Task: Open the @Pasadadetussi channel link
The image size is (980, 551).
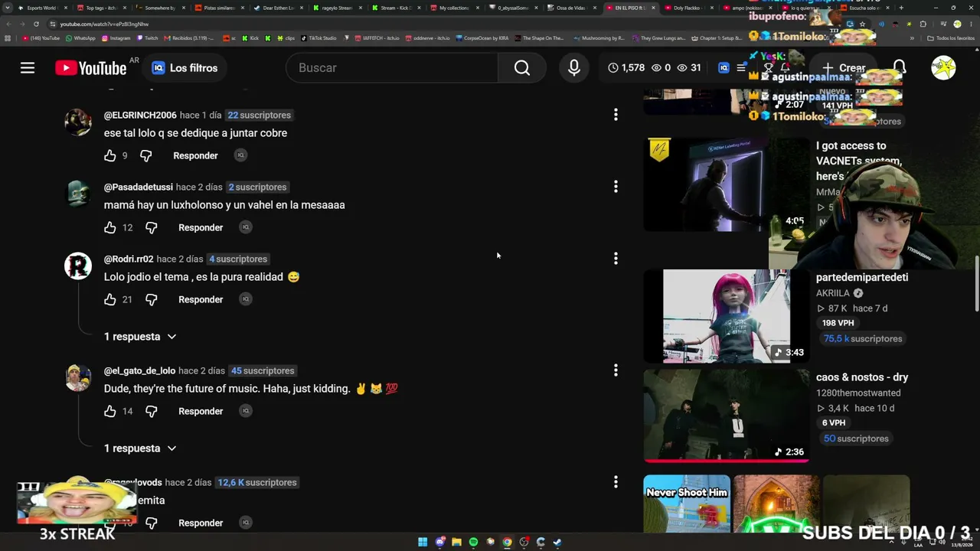Action: point(139,187)
